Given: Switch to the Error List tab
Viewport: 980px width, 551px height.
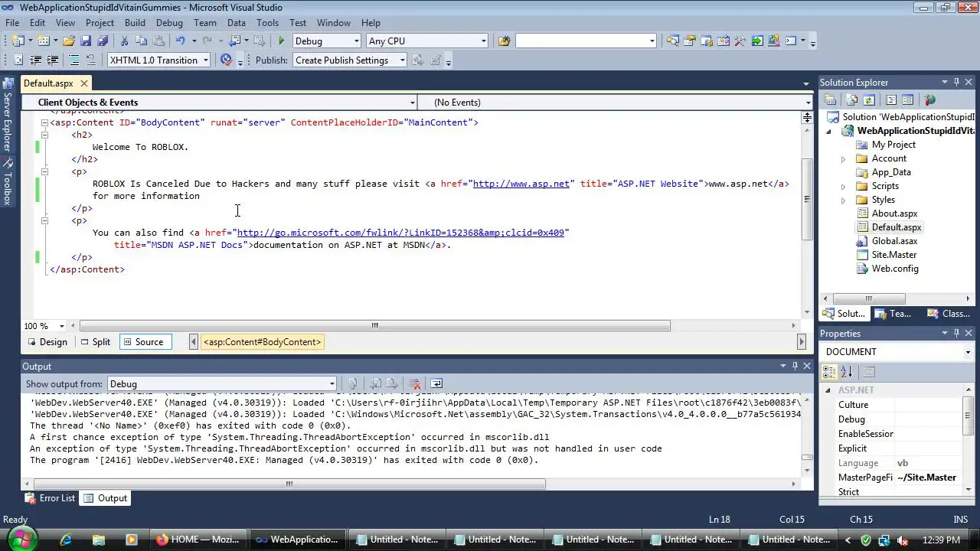Looking at the screenshot, I should pos(51,497).
